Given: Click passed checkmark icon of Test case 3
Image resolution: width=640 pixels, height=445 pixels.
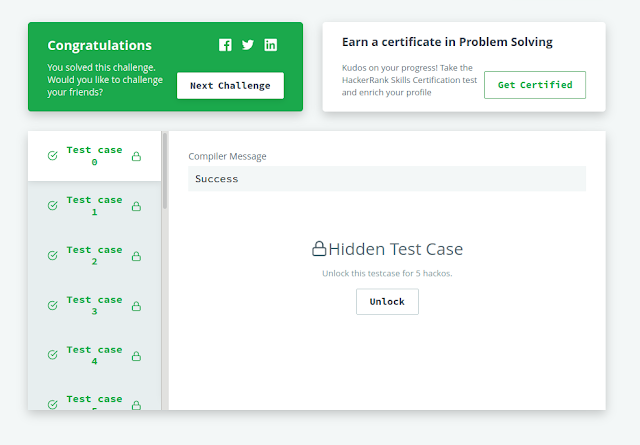Looking at the screenshot, I should click(53, 305).
